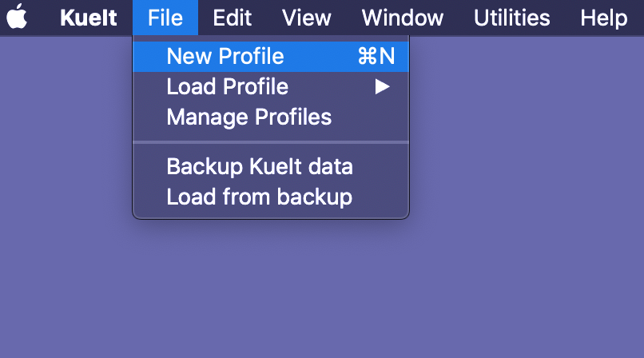Expand the Load Profile submenu arrow

[382, 86]
